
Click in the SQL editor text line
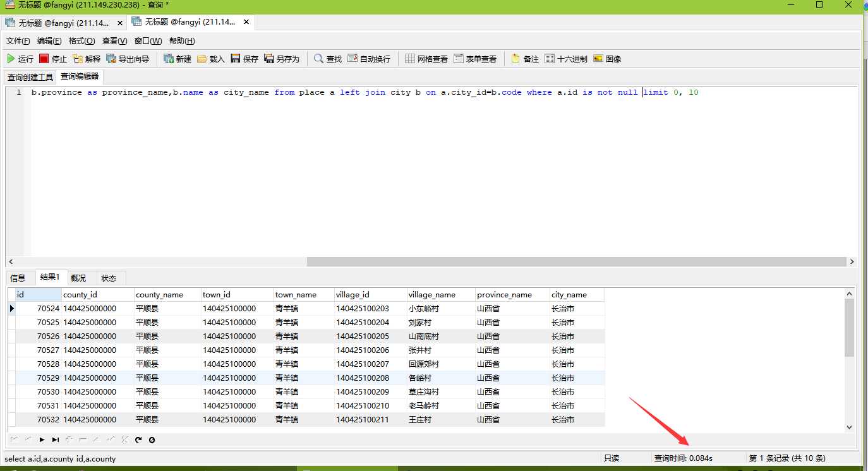click(x=365, y=92)
